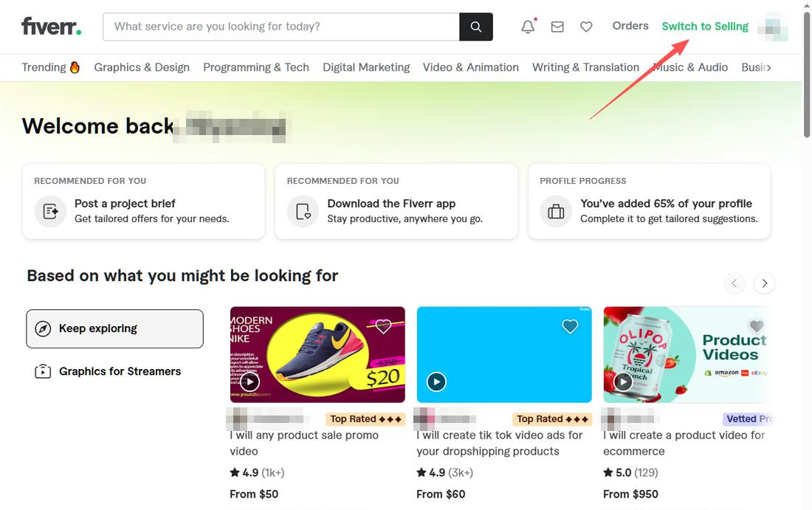812x510 pixels.
Task: Click Switch to Selling link
Action: (x=705, y=27)
